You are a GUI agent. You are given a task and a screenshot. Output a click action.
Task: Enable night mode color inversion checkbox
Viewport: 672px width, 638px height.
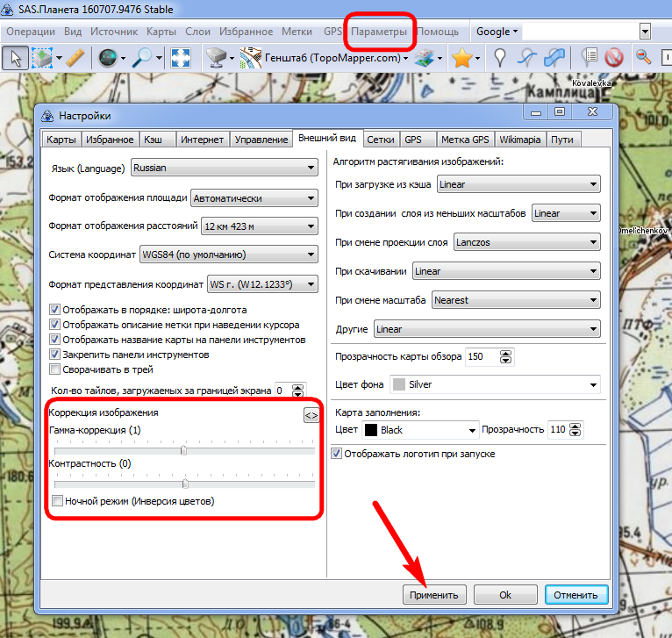tap(58, 501)
